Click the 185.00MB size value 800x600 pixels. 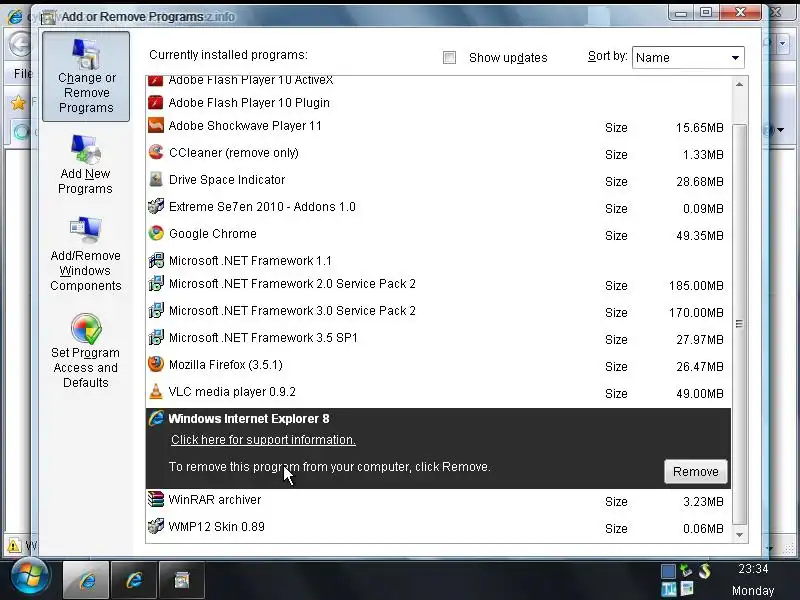coord(696,286)
